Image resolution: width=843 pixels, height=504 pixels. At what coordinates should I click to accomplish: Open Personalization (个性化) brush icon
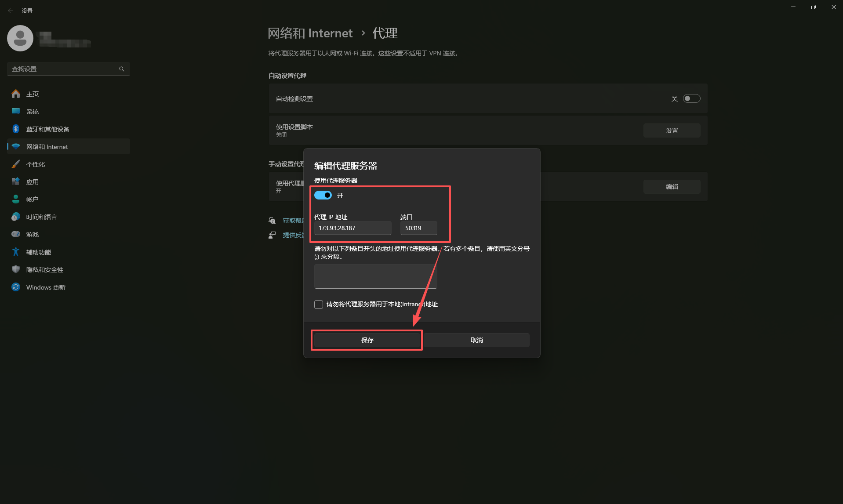[16, 164]
